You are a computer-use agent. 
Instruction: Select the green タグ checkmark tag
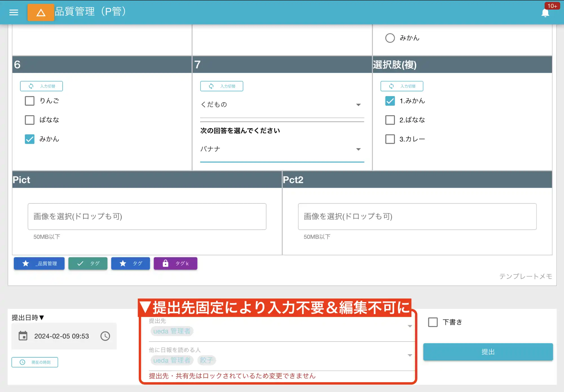[x=88, y=263]
